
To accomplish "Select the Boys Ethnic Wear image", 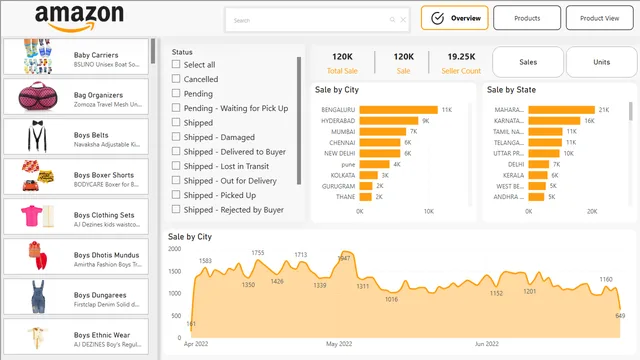I will 37,338.
